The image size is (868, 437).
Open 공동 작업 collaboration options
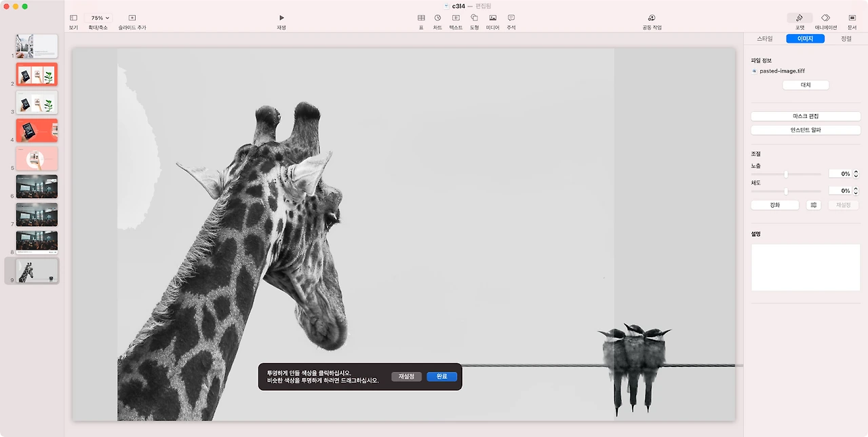pos(652,18)
